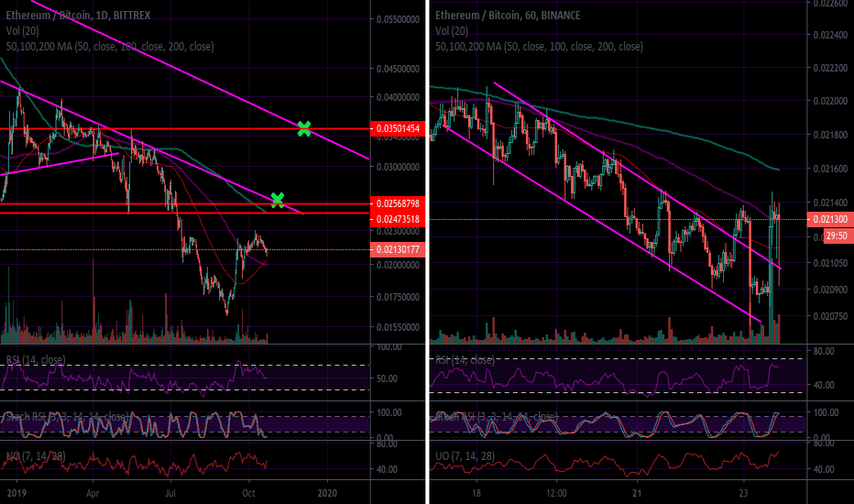Image resolution: width=854 pixels, height=504 pixels.
Task: Click the 0.020750 price scale value
Action: tap(830, 316)
